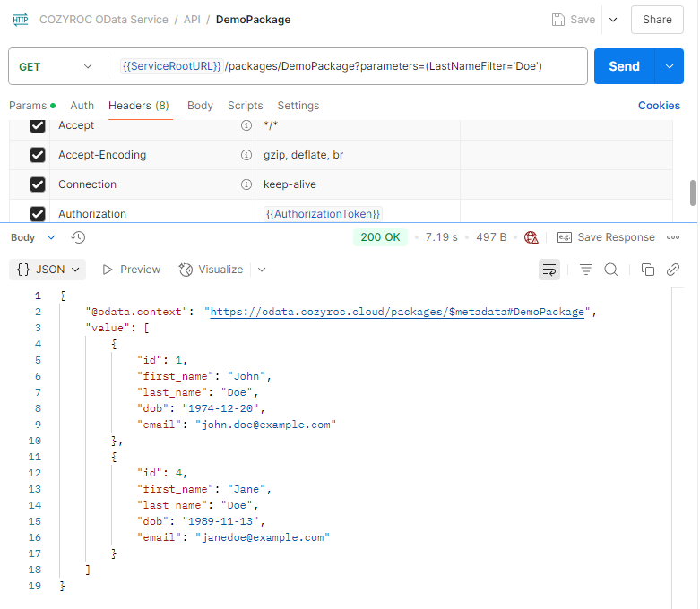Open the Settings request tab
The width and height of the screenshot is (700, 609).
coord(298,106)
